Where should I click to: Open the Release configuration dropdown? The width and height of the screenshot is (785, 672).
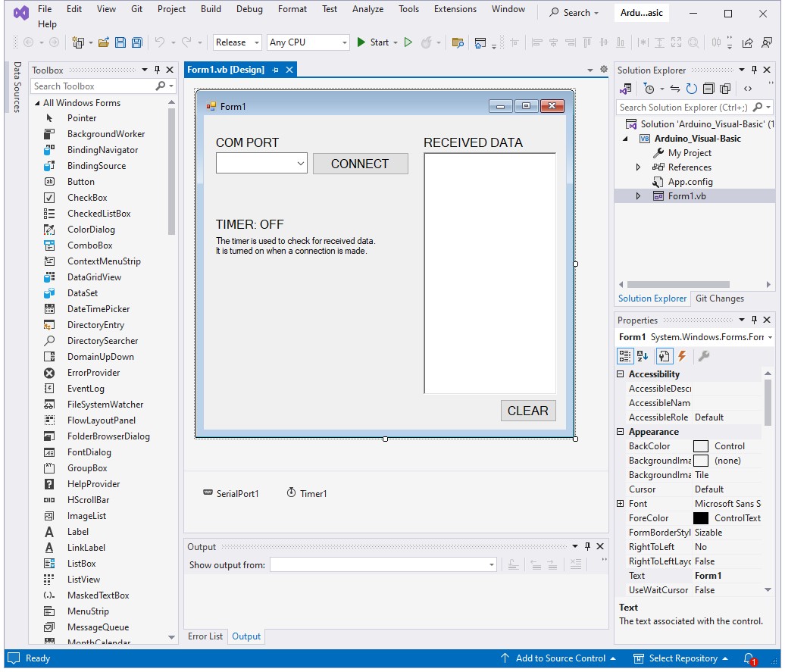237,42
